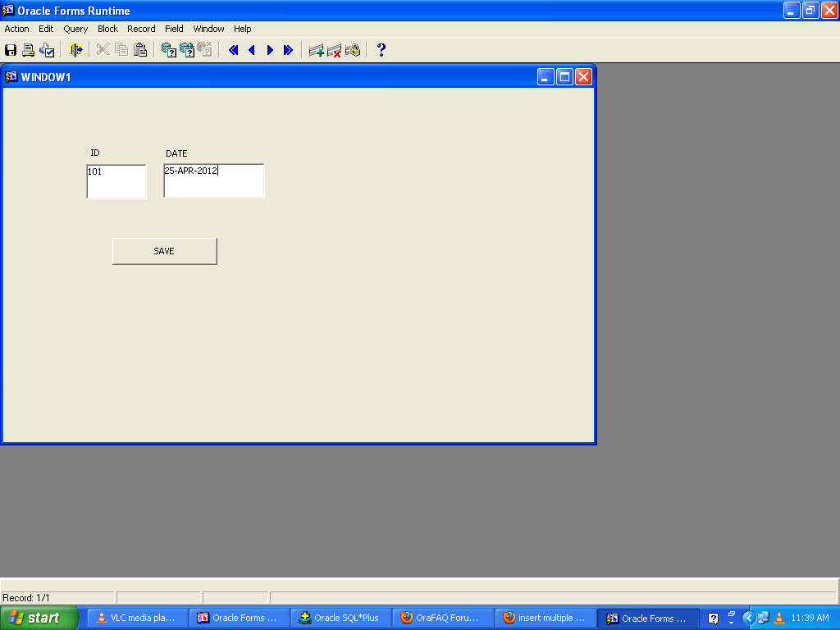Click the Exit door icon
The height and width of the screenshot is (630, 840).
76,50
